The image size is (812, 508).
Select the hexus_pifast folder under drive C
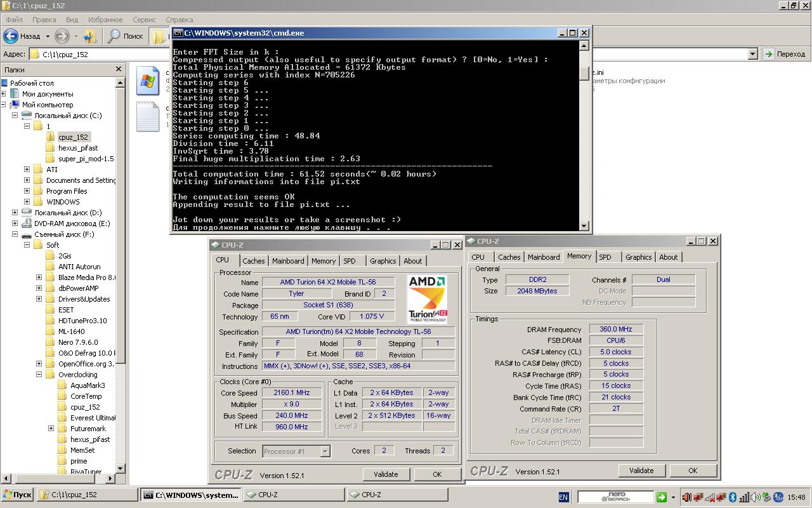coord(77,148)
